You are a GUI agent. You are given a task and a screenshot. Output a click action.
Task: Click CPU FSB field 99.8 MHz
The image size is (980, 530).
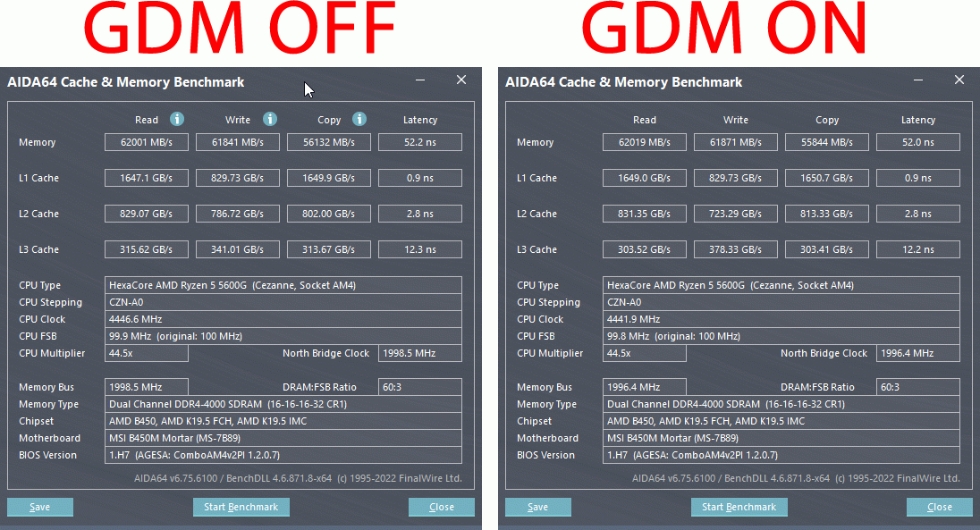(x=781, y=336)
